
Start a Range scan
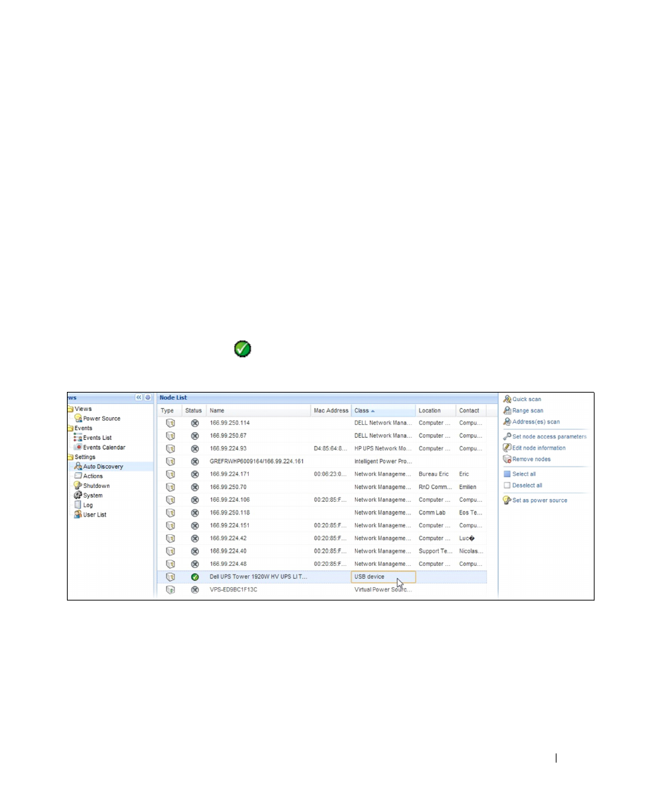click(x=528, y=411)
